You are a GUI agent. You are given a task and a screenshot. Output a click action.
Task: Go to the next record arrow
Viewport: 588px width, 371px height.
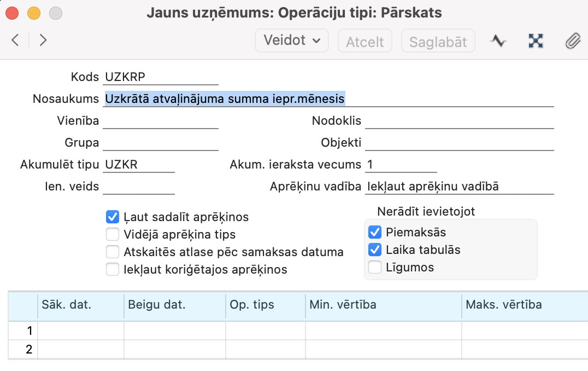[x=43, y=40]
